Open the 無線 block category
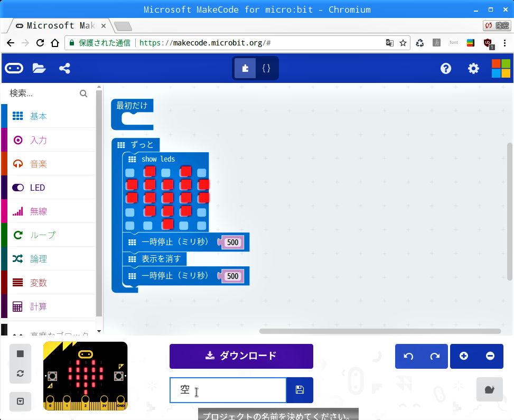 pyautogui.click(x=49, y=211)
